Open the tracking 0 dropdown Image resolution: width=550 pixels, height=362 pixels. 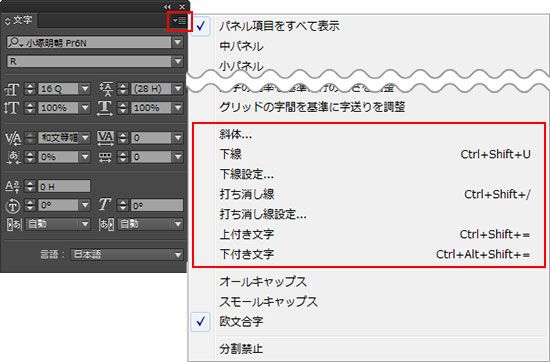(x=178, y=138)
